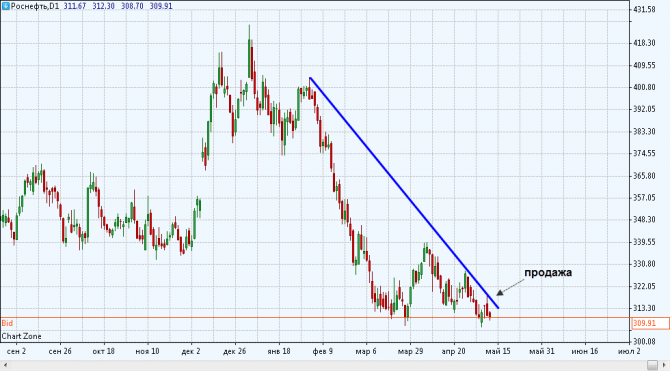The image size is (670, 371).
Task: Click the 'Bid' line label
Action: tap(7, 323)
